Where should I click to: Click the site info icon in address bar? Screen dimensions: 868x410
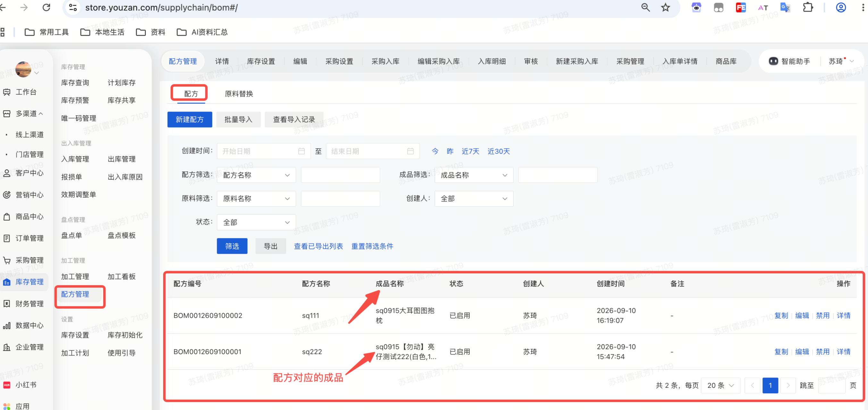pos(73,7)
